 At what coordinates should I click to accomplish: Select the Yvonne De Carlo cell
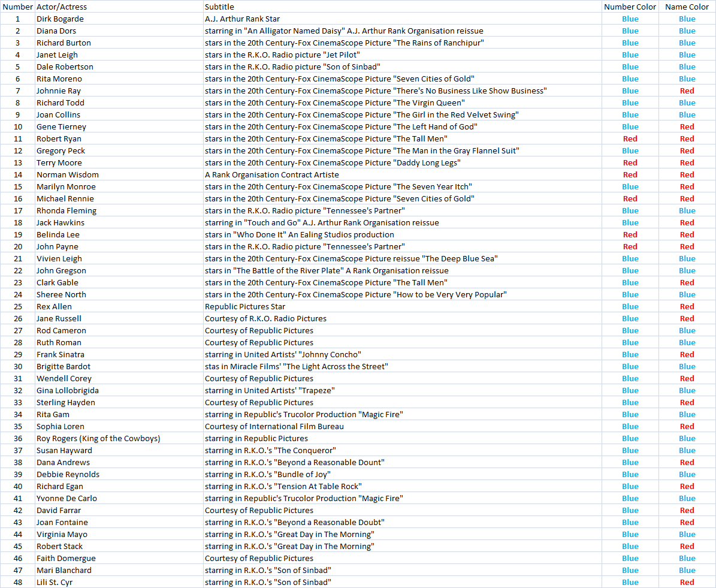click(119, 499)
